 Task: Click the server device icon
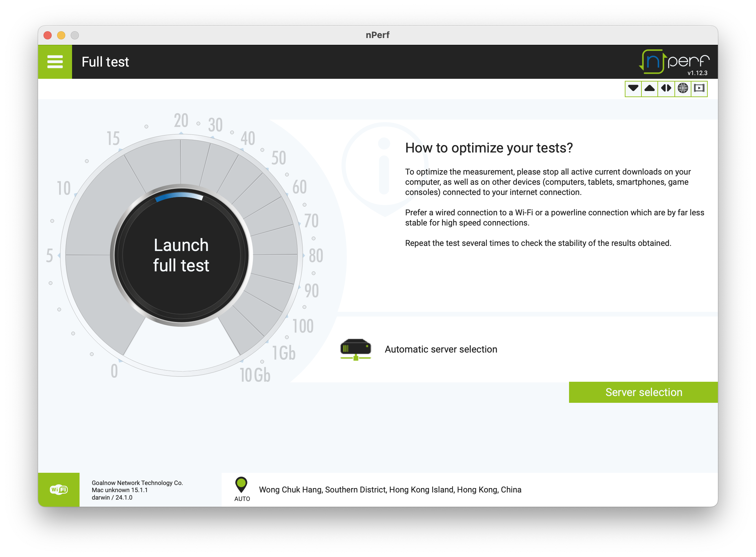click(356, 349)
